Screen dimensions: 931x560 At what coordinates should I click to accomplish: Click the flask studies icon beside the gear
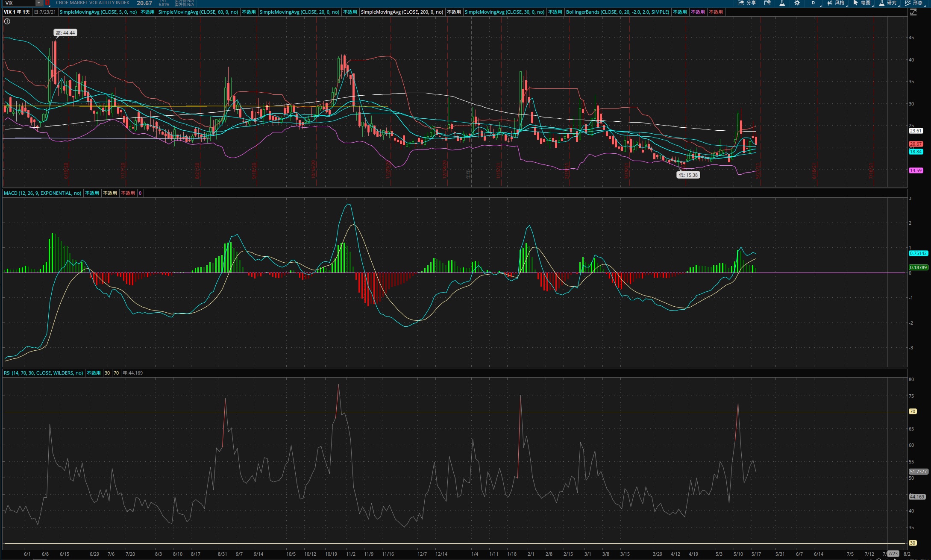click(782, 3)
